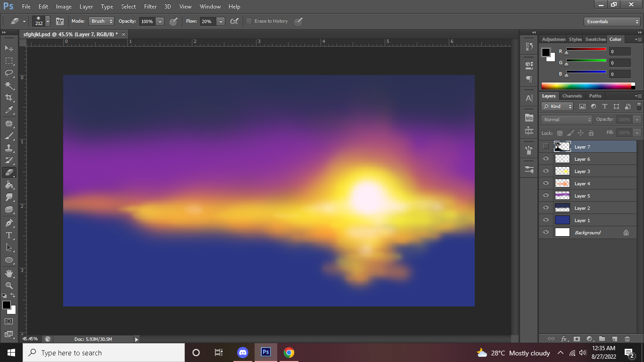Click the Windows search box

104,353
